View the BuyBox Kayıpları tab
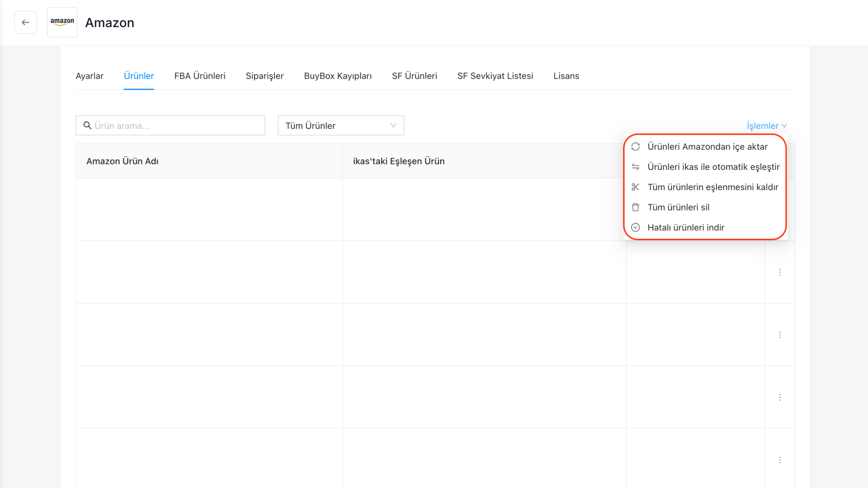Image resolution: width=868 pixels, height=488 pixels. [338, 76]
